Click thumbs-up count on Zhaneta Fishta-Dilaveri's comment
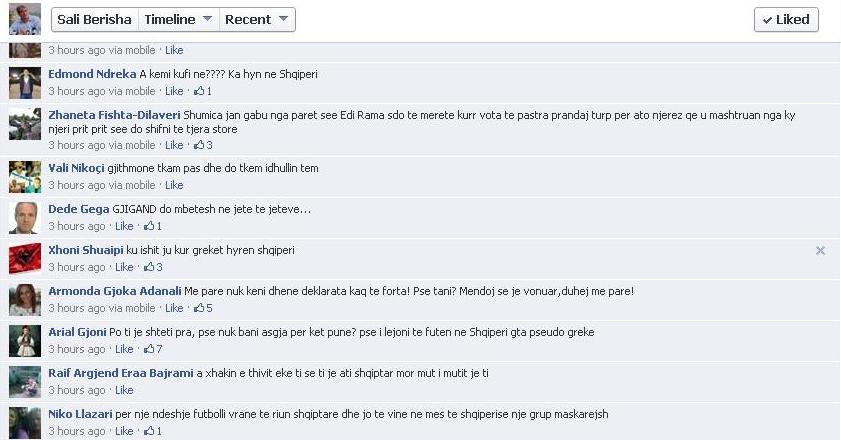841x440 pixels. pyautogui.click(x=203, y=145)
